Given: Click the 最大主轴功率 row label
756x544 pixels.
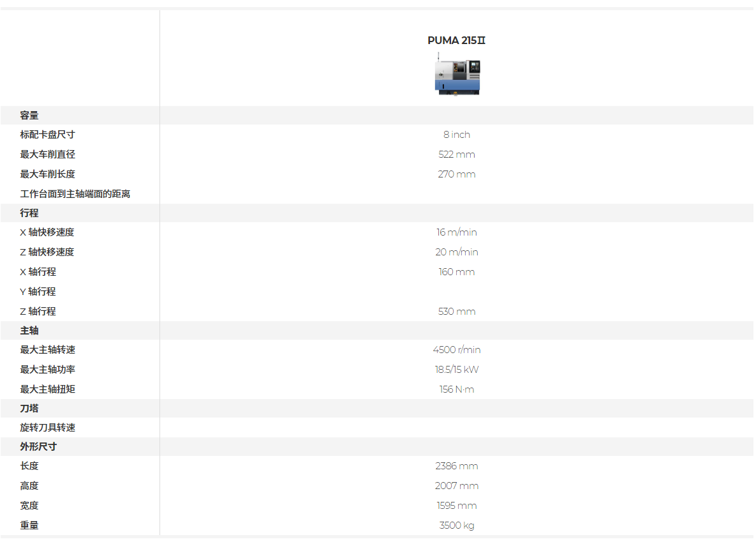Looking at the screenshot, I should click(x=47, y=370).
